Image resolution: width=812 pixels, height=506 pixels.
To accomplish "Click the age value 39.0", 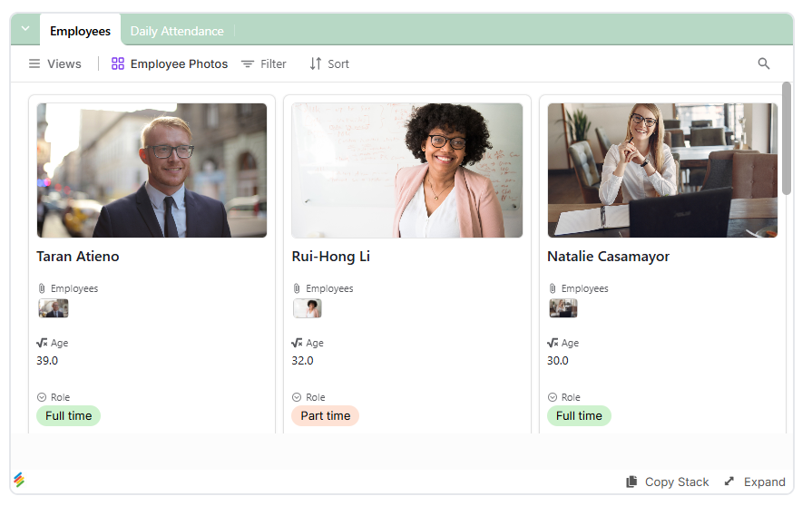I will (47, 361).
